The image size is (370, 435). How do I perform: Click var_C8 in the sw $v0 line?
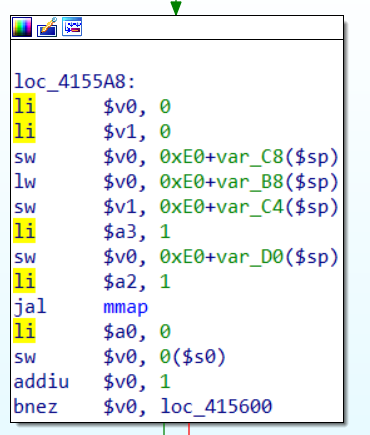point(250,157)
